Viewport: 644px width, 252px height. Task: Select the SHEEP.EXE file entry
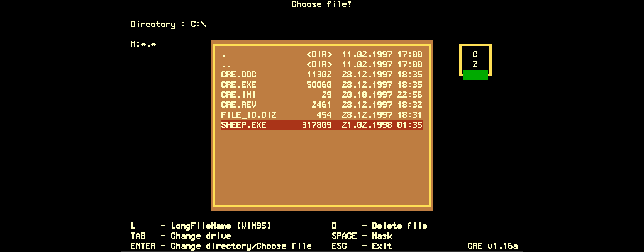pyautogui.click(x=321, y=125)
